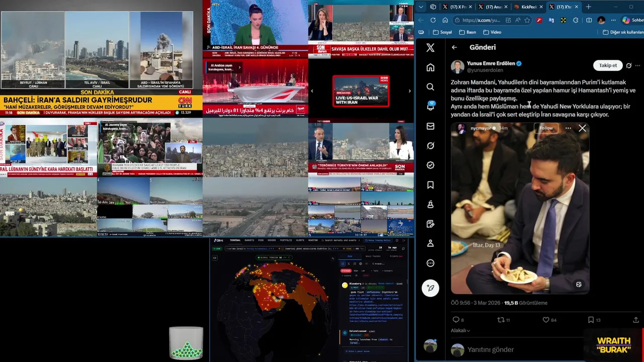The height and width of the screenshot is (362, 644).
Task: Click the camera icon on Glint globe panel
Action: point(215,258)
